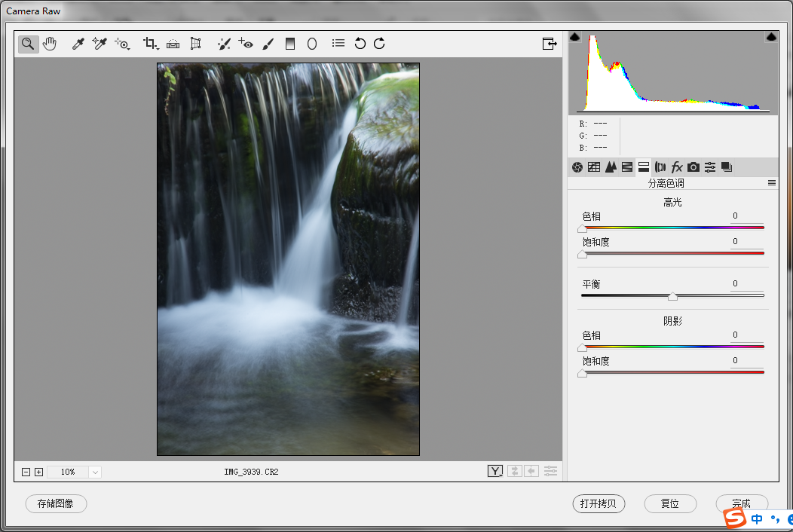Click the 平衡 value field
The height and width of the screenshot is (532, 793).
(x=746, y=284)
